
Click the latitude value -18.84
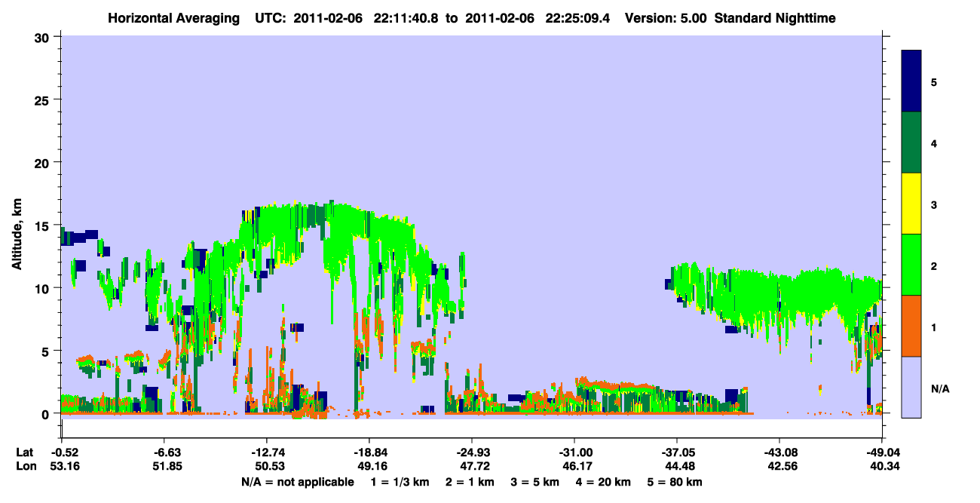click(369, 452)
